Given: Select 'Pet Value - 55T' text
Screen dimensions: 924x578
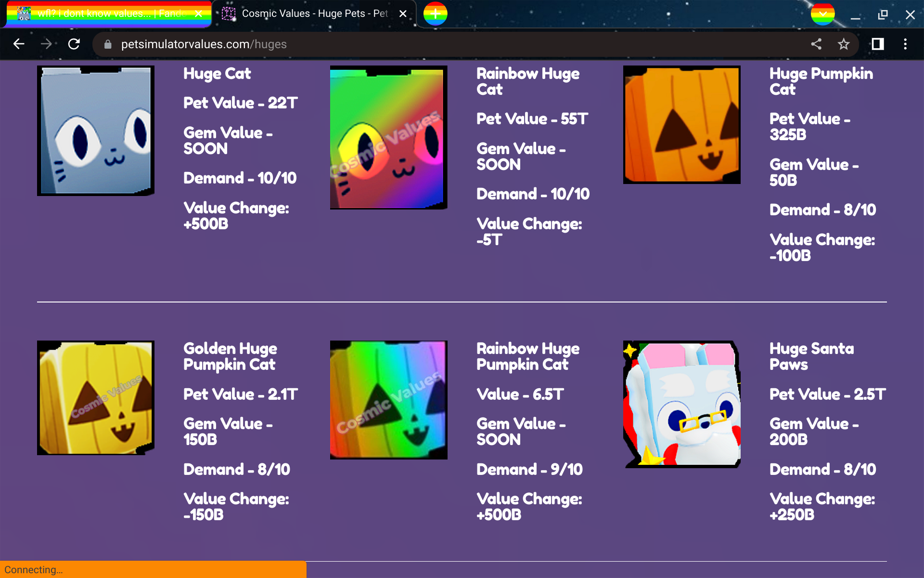Looking at the screenshot, I should tap(532, 119).
